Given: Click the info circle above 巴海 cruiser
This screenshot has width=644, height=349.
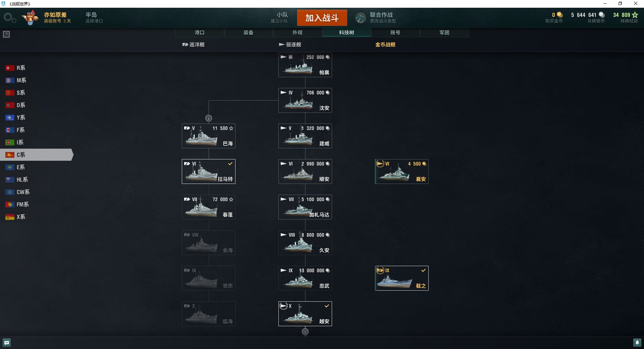Looking at the screenshot, I should click(x=209, y=118).
